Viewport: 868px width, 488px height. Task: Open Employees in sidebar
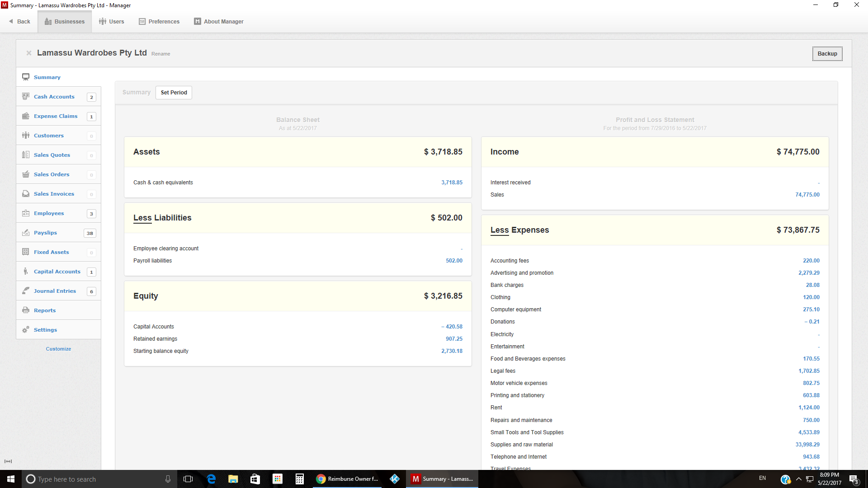point(59,213)
